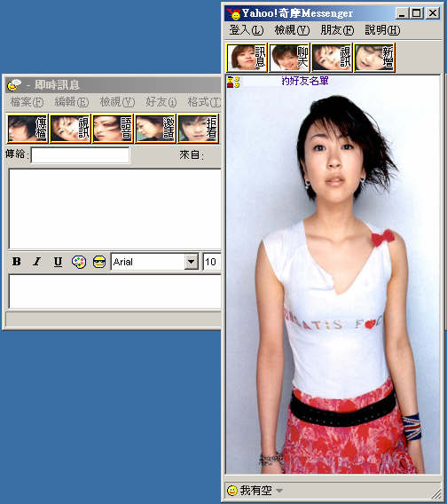Toggle bold text formatting

coord(17,262)
